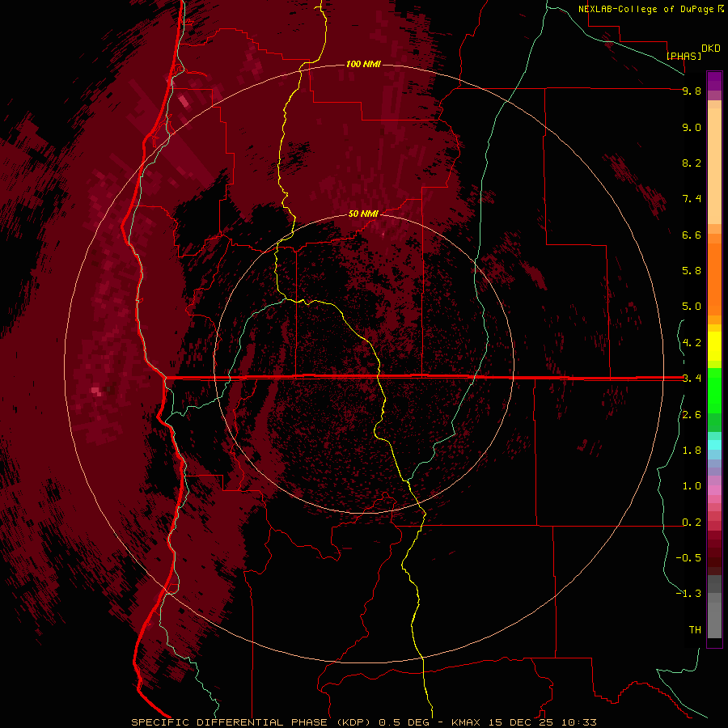Click the SPECIFIC DIFFERENTIAL PHASE (KDP) title text
The width and height of the screenshot is (728, 728).
(x=251, y=722)
